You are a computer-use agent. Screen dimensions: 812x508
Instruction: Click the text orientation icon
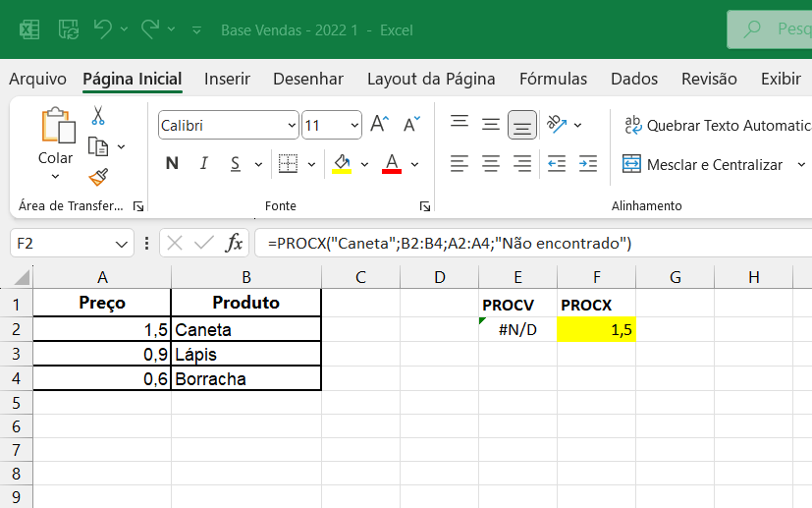tap(557, 125)
